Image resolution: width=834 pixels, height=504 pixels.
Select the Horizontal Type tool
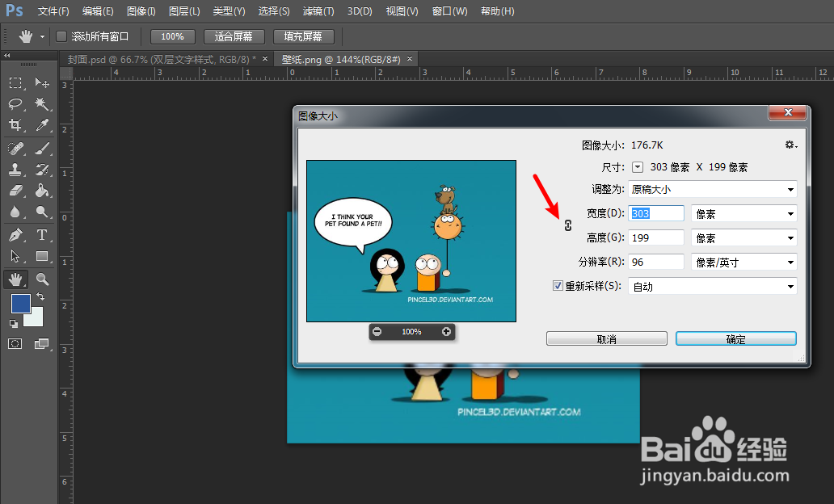42,234
